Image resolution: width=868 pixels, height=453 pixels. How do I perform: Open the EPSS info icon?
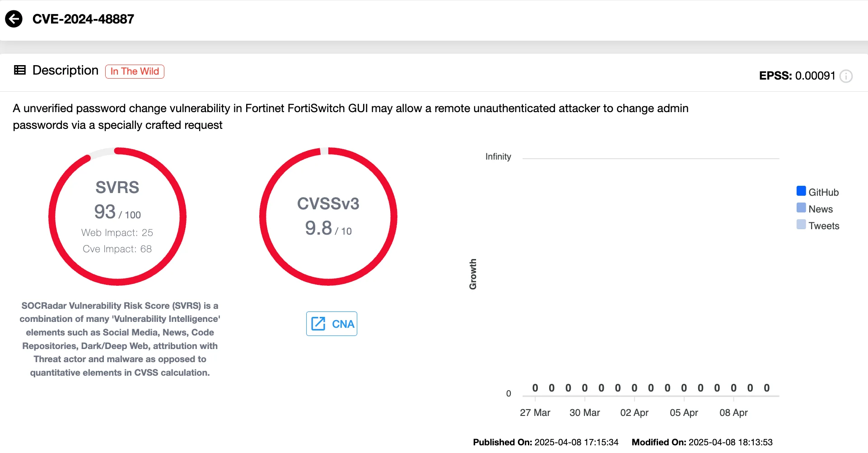[x=846, y=76]
